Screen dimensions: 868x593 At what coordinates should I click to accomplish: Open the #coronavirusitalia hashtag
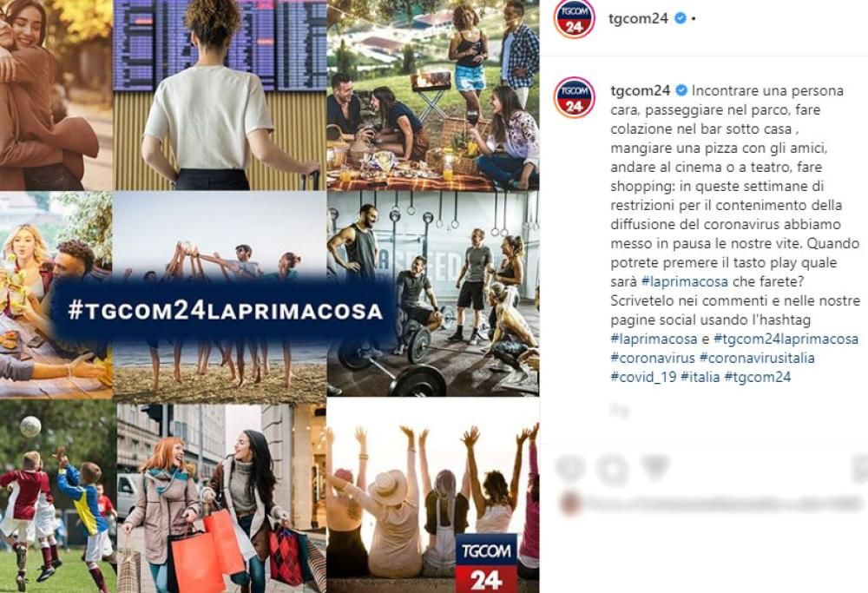[x=757, y=358]
